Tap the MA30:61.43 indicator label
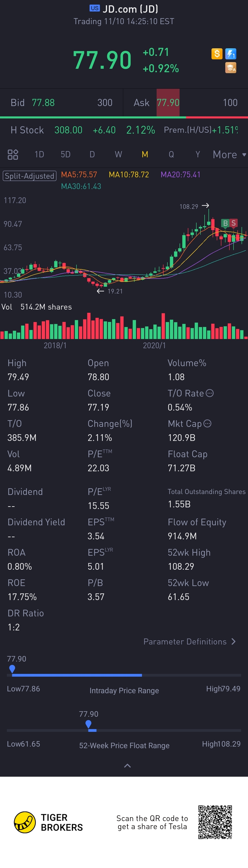Image resolution: width=248 pixels, height=868 pixels. [x=81, y=186]
